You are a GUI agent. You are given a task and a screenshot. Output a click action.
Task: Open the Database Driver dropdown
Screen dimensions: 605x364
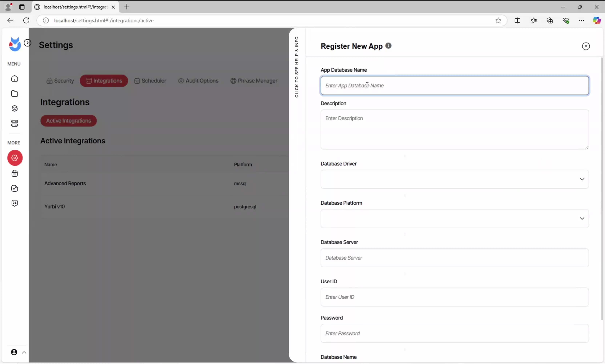click(x=454, y=179)
